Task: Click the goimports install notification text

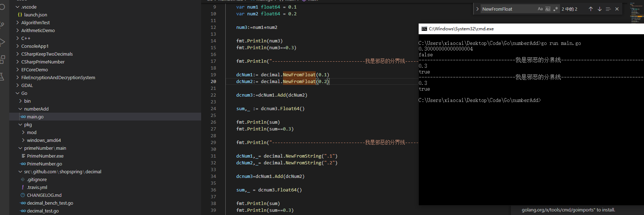Action: tap(568, 210)
